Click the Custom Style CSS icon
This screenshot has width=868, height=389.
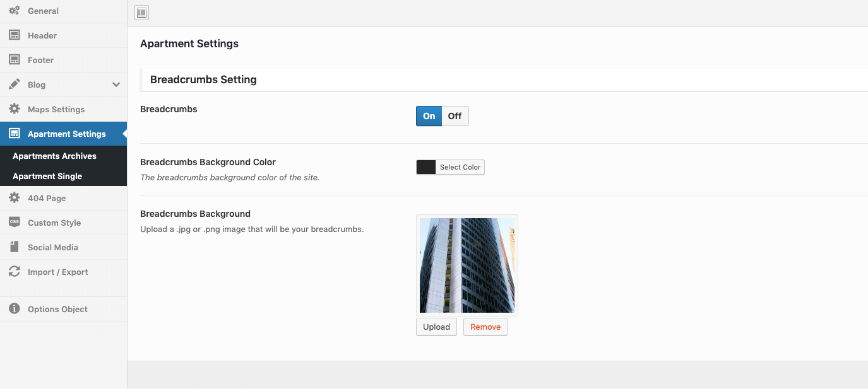click(14, 223)
